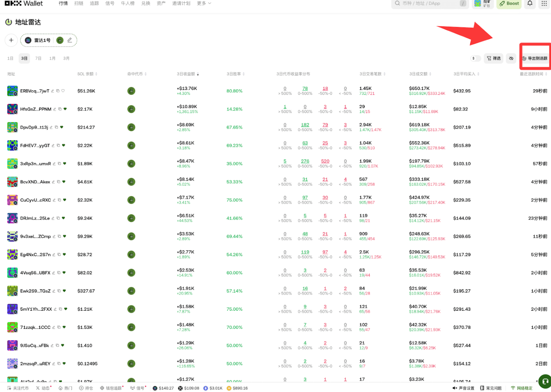This screenshot has height=392, width=551.
Task: Click the hit token icon for DpvDp9...t13j
Action: [x=131, y=127]
